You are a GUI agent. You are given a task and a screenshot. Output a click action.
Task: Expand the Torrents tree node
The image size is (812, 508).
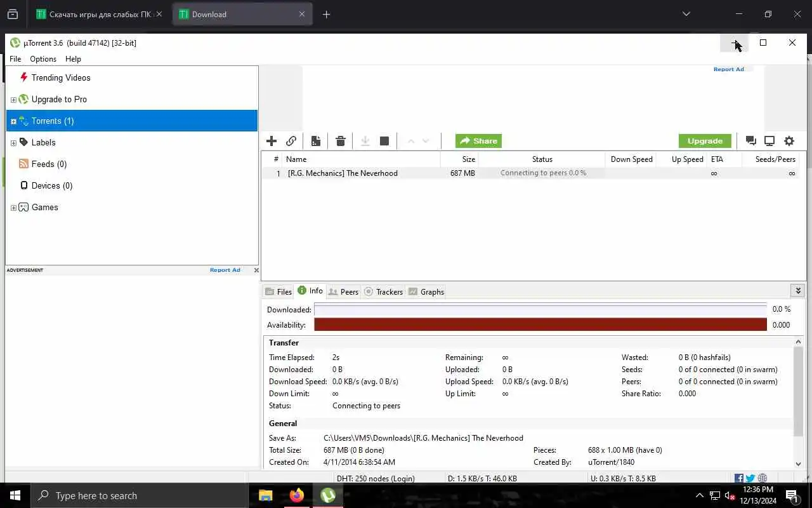point(13,121)
